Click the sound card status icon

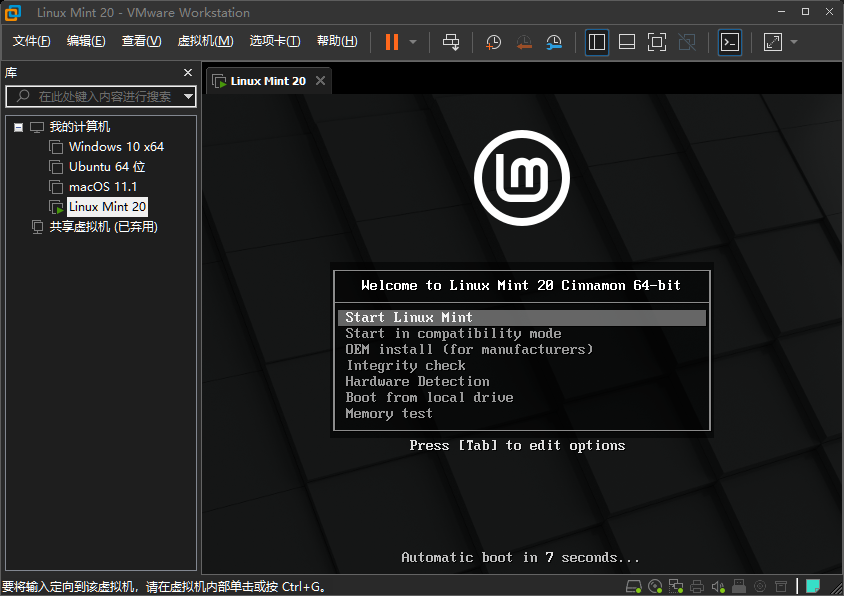(x=718, y=586)
